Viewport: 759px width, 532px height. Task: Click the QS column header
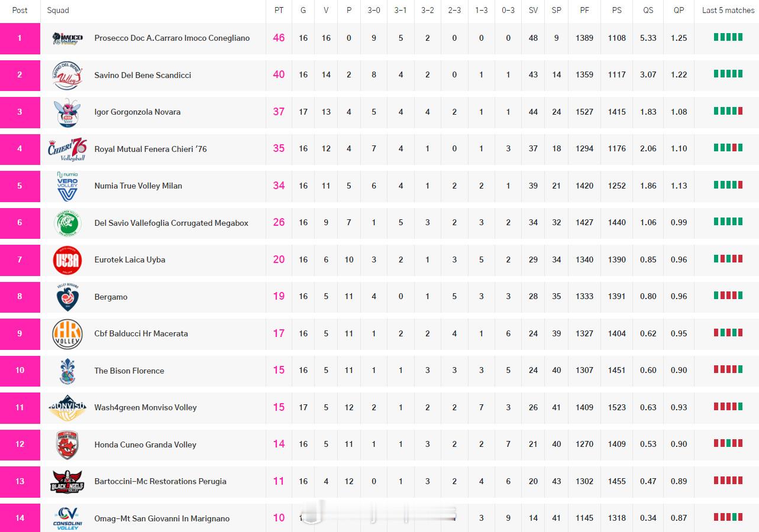click(648, 10)
